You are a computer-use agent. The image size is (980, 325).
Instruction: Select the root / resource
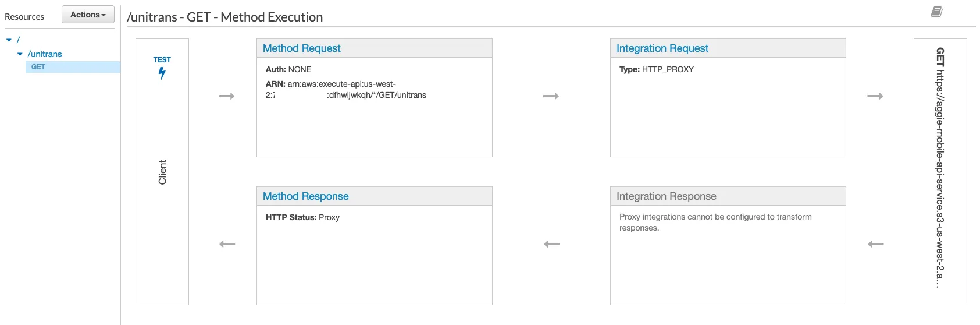pyautogui.click(x=18, y=40)
